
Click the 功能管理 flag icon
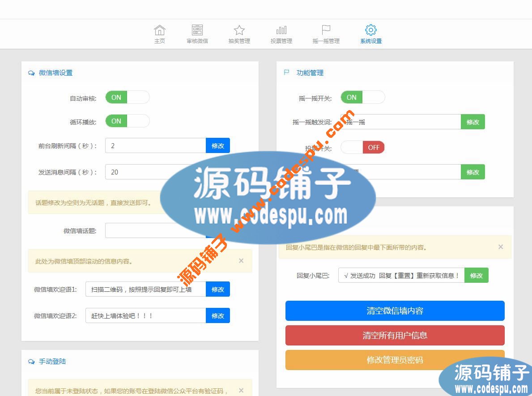[286, 72]
